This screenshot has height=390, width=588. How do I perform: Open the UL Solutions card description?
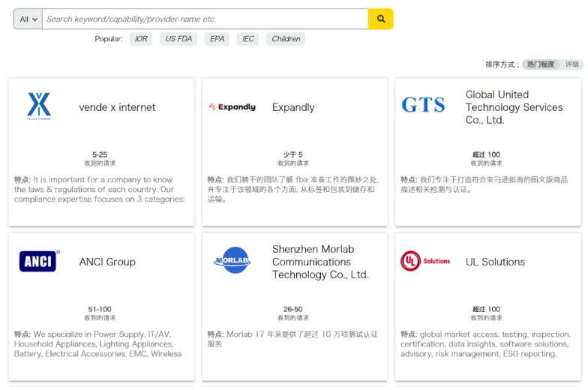pos(486,343)
